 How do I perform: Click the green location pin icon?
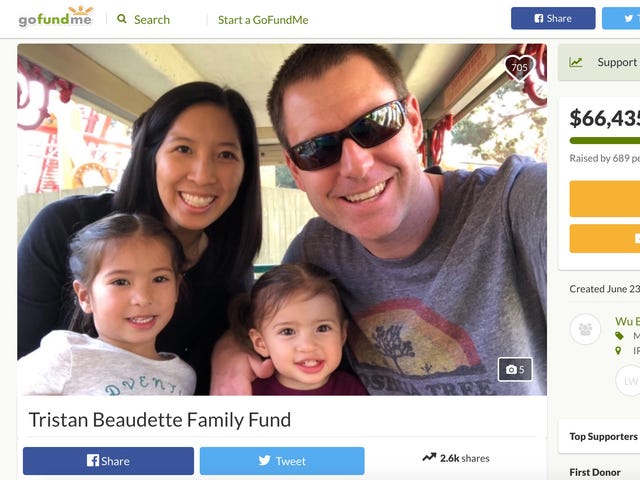tap(618, 351)
